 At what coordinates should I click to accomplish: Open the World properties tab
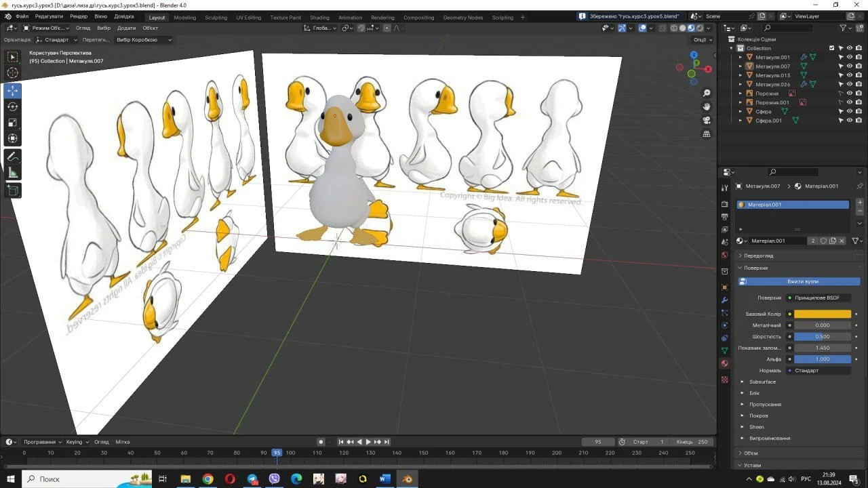coord(725,255)
